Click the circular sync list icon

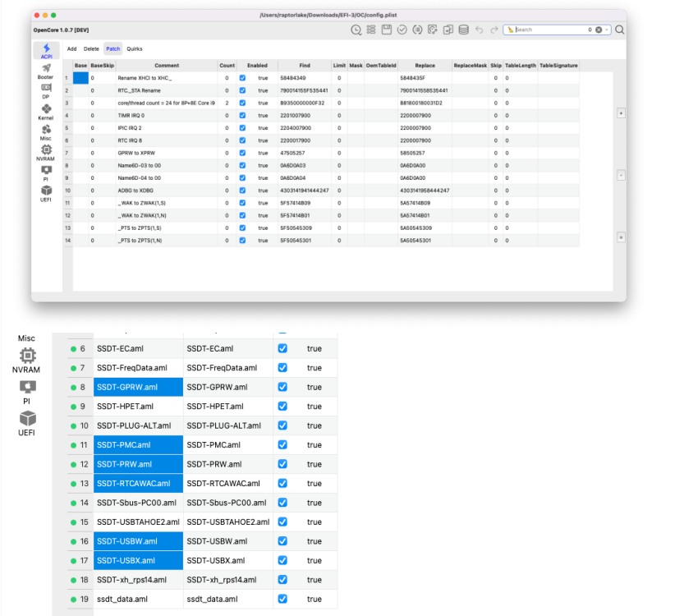417,30
